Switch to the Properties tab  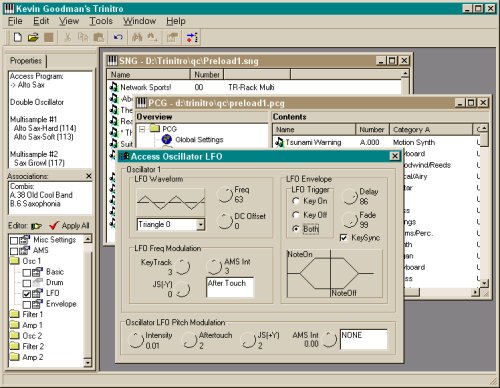[26, 61]
